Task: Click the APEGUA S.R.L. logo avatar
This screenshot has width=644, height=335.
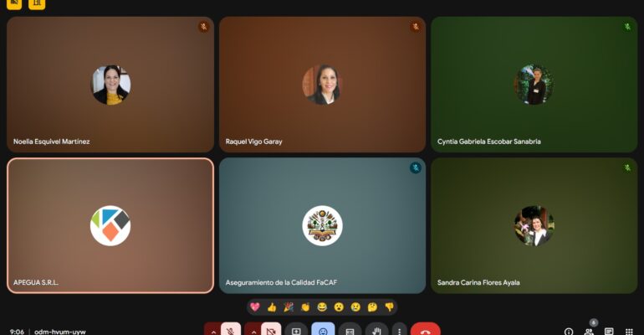Action: coord(110,225)
